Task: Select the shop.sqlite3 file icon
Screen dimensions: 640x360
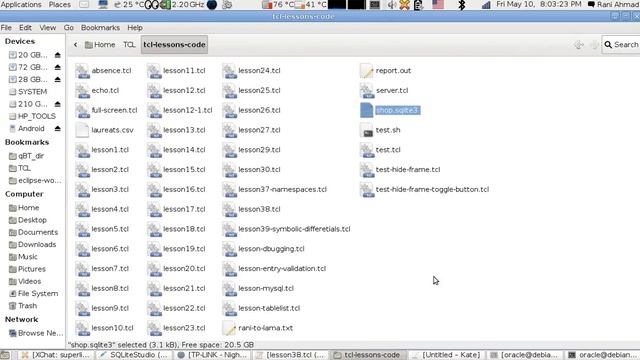Action: 367,110
